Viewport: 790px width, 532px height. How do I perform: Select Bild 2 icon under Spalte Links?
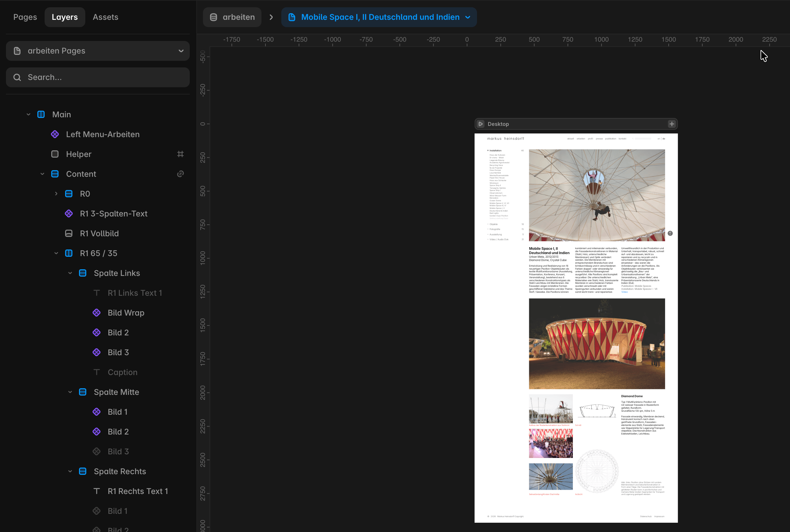(x=97, y=333)
